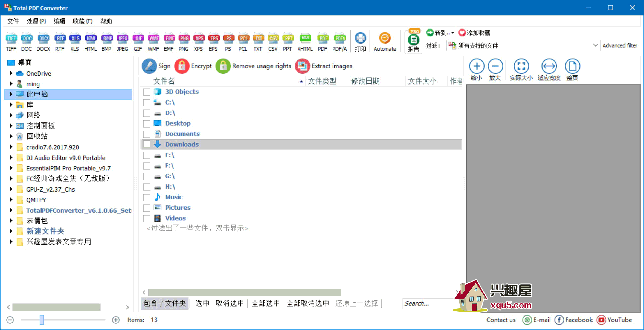Click the 放大 preview zoom button
This screenshot has width=644, height=330.
495,70
